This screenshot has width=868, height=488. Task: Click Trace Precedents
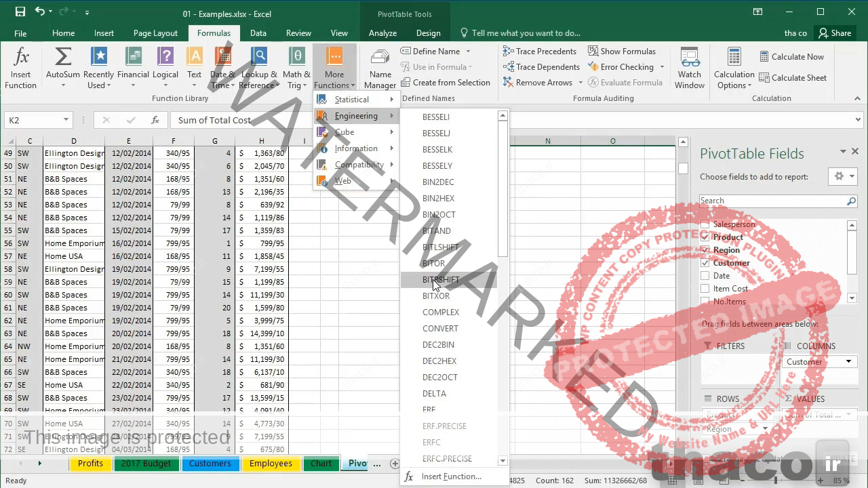pos(540,51)
